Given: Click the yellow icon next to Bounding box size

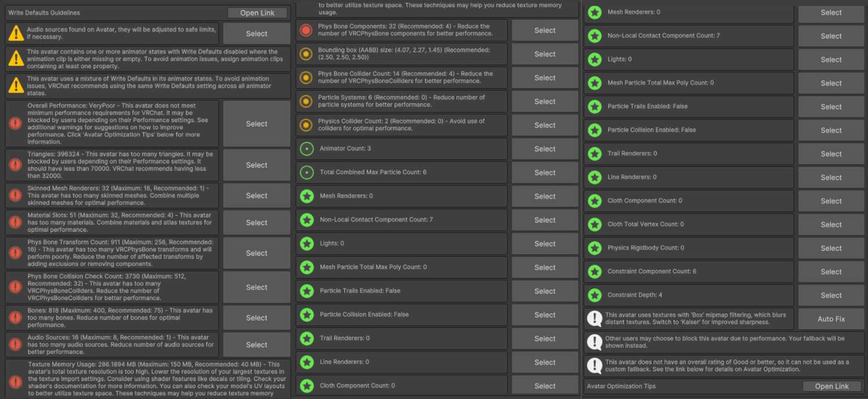Looking at the screenshot, I should click(306, 54).
